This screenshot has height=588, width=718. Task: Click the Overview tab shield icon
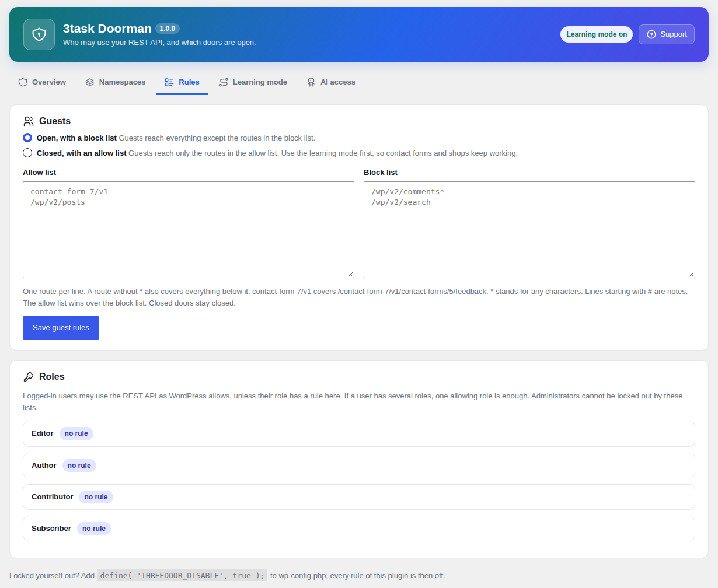(x=23, y=82)
